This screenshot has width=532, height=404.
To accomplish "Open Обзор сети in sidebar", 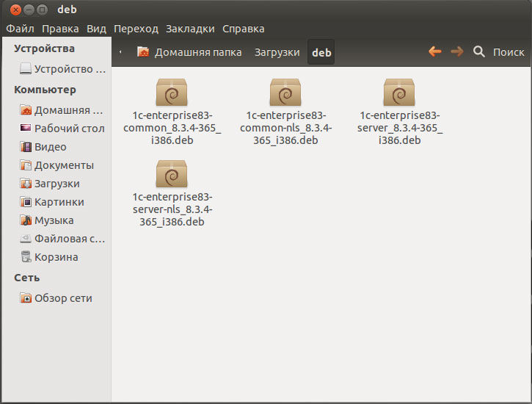I will [57, 298].
